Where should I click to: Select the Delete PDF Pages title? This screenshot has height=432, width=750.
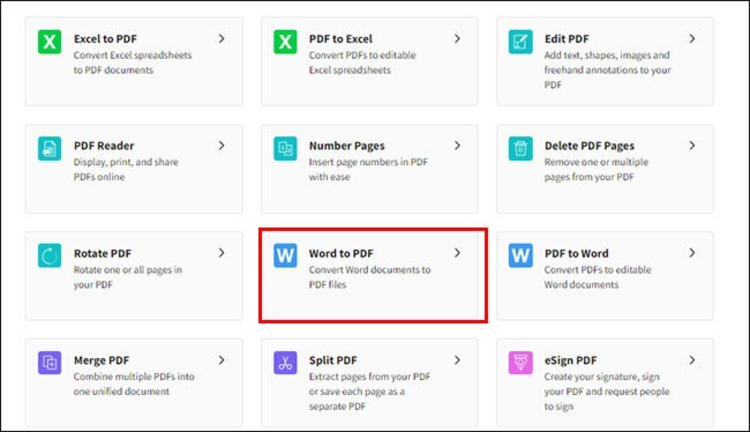[x=589, y=146]
